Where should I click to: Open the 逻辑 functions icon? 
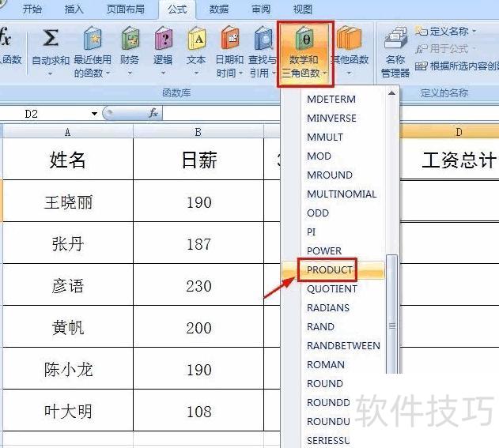(163, 38)
